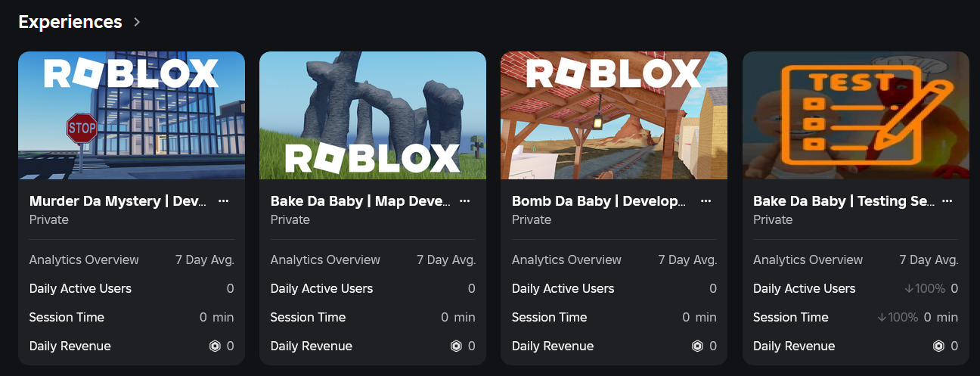This screenshot has height=376, width=980.
Task: Click Robux icon in Bake Da Baby Map revenue
Action: coord(456,346)
